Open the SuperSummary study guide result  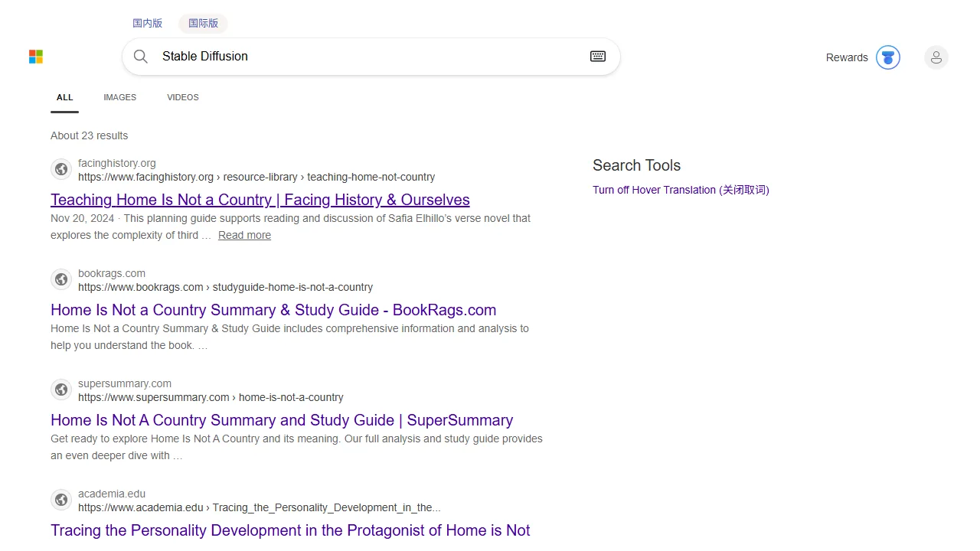[x=282, y=420]
